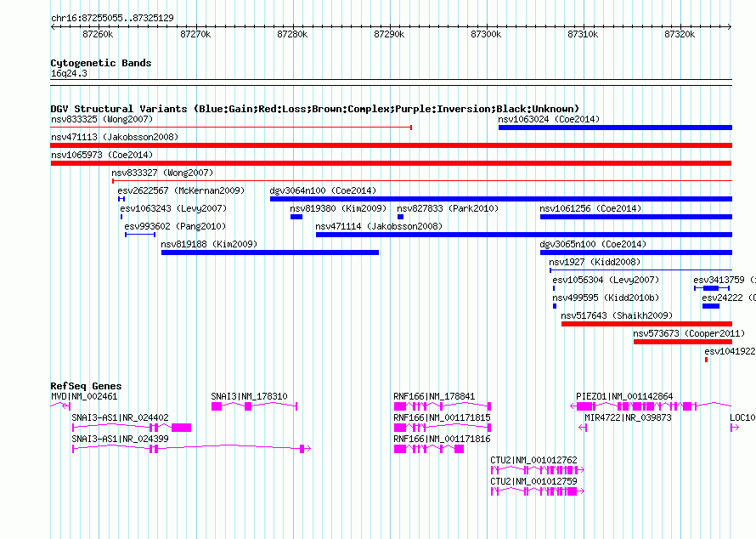756x539 pixels.
Task: Select the esv24222 blue bar
Action: pyautogui.click(x=711, y=306)
